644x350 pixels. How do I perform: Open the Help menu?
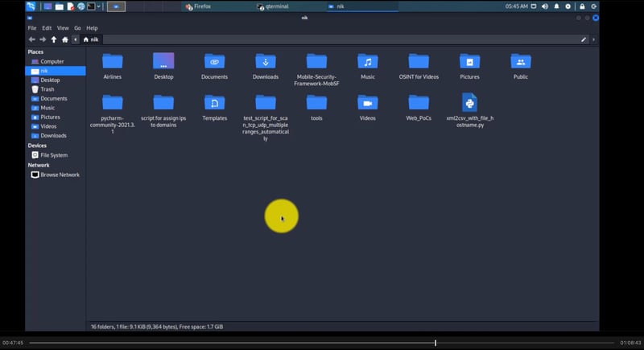point(92,28)
